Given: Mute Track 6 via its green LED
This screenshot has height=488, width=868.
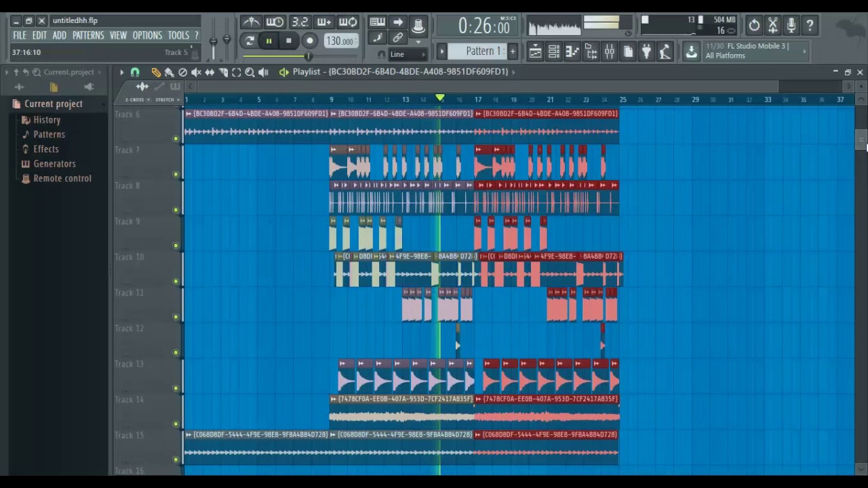Looking at the screenshot, I should point(176,138).
